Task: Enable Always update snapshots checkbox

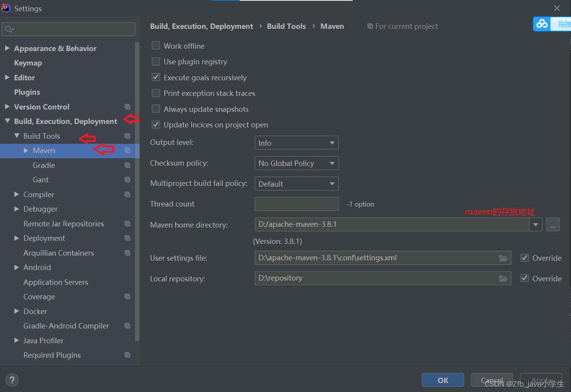Action: pyautogui.click(x=156, y=109)
